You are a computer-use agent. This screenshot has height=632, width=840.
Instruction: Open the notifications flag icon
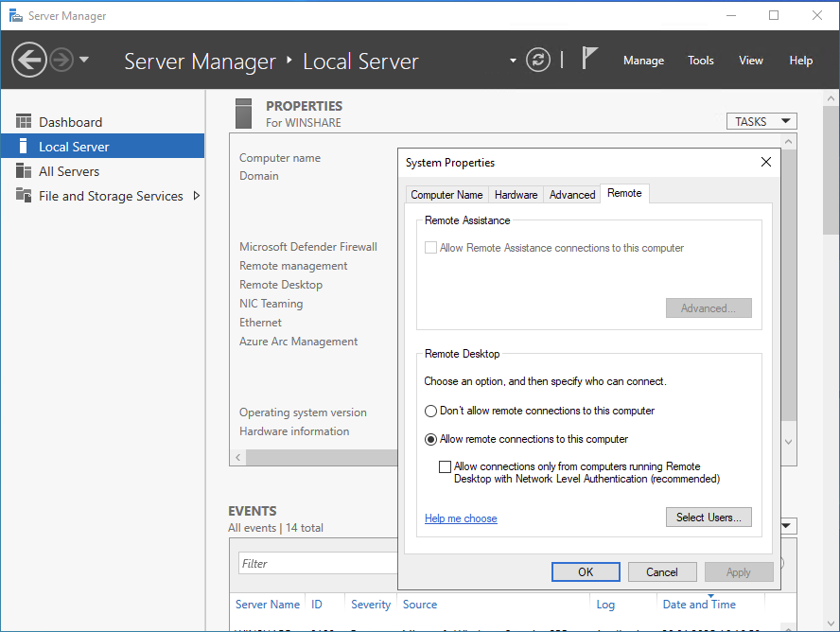589,59
